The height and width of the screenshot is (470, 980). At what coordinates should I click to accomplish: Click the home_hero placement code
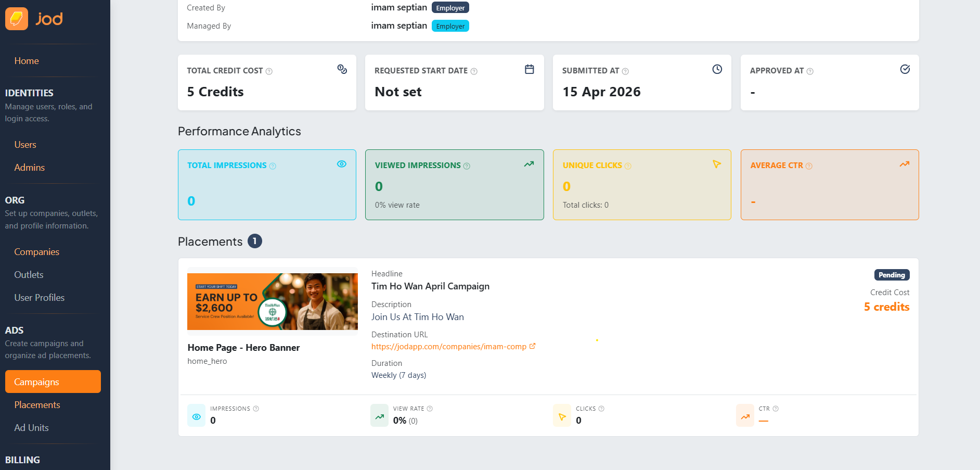[x=207, y=361]
